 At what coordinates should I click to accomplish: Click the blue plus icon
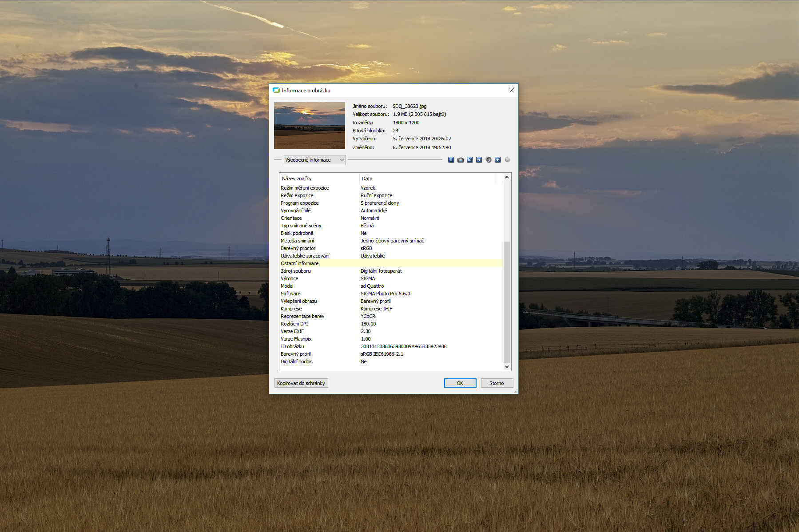click(497, 160)
